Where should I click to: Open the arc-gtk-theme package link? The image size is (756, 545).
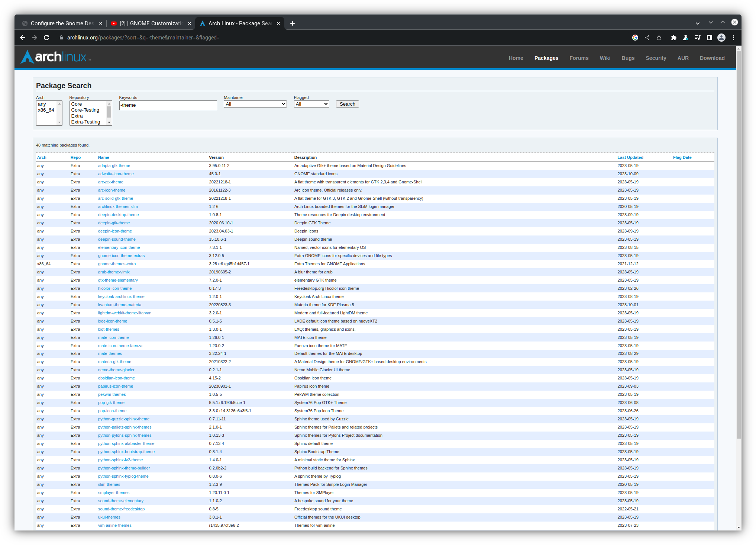[x=111, y=182]
